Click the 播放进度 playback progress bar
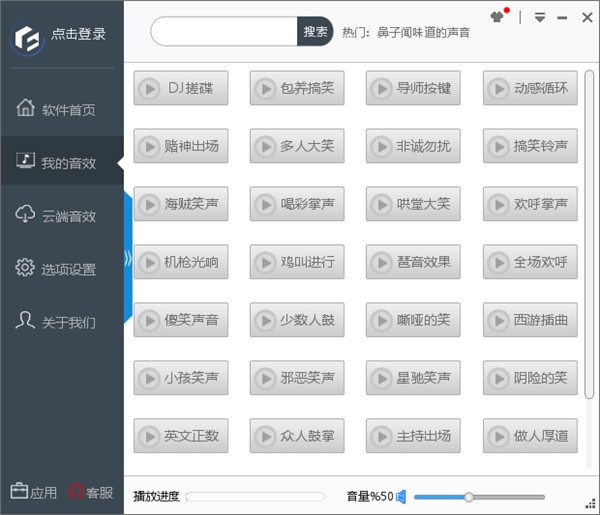The image size is (600, 515). click(255, 497)
